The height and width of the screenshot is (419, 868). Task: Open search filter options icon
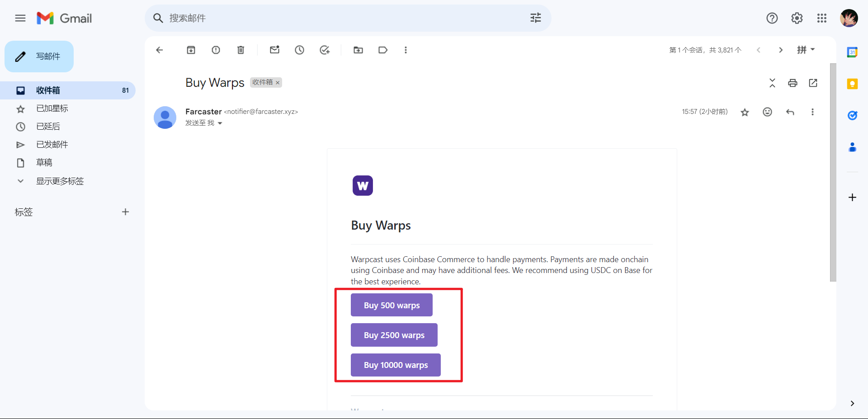coord(535,18)
